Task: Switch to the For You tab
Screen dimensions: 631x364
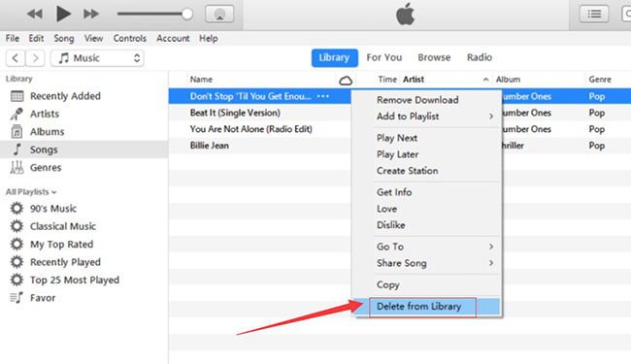Action: click(383, 57)
